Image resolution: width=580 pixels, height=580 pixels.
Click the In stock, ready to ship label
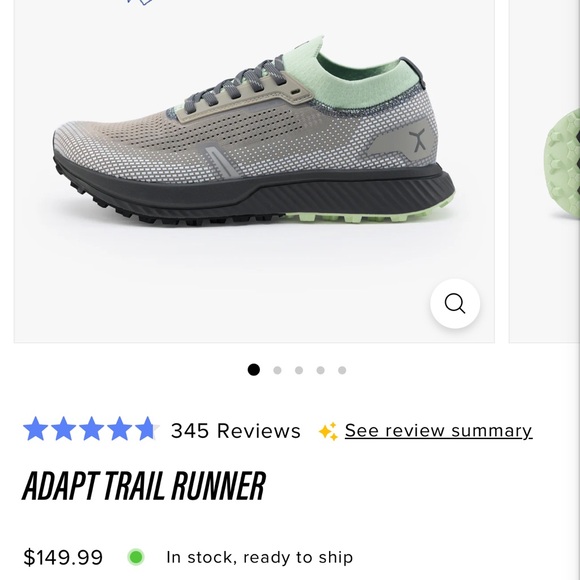pos(260,557)
